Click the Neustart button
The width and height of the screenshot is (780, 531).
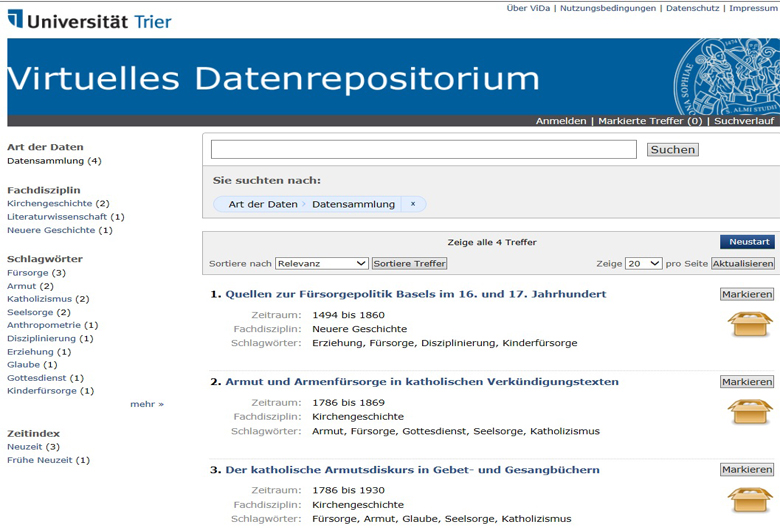pyautogui.click(x=747, y=242)
